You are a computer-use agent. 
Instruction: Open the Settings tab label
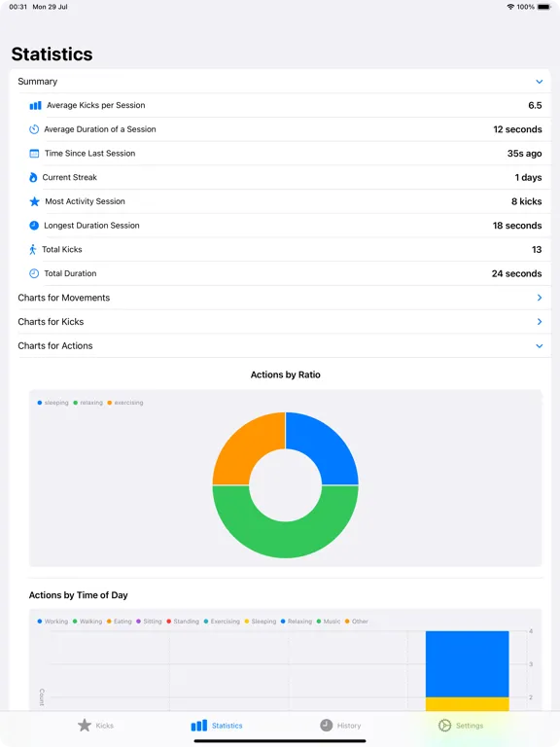point(470,726)
